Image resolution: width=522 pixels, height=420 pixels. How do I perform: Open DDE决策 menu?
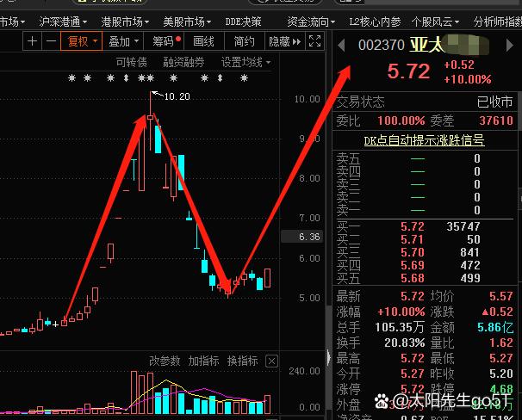(x=243, y=22)
